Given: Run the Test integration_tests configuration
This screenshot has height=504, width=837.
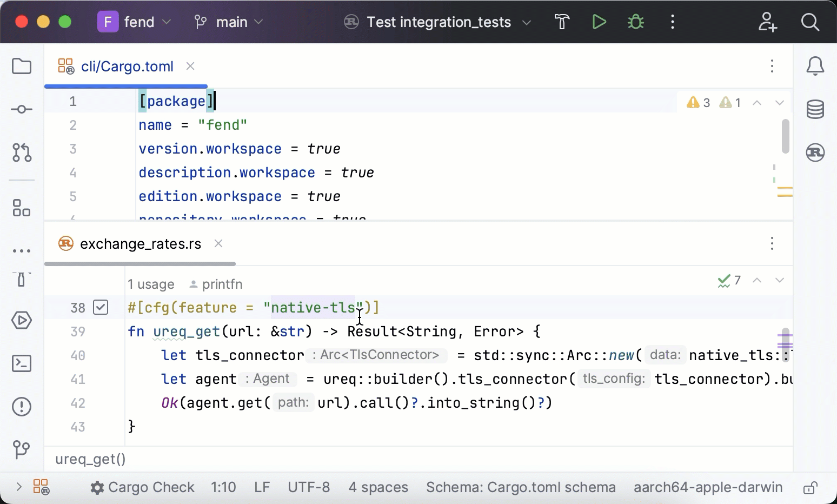Looking at the screenshot, I should (599, 22).
